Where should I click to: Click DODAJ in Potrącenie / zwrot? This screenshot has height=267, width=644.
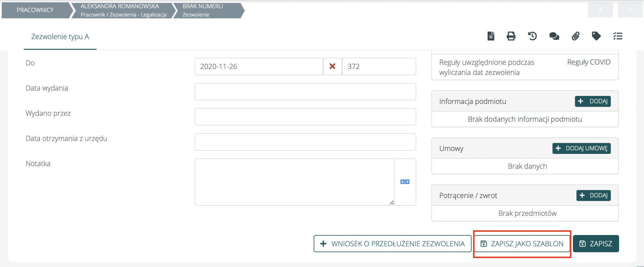pyautogui.click(x=593, y=195)
